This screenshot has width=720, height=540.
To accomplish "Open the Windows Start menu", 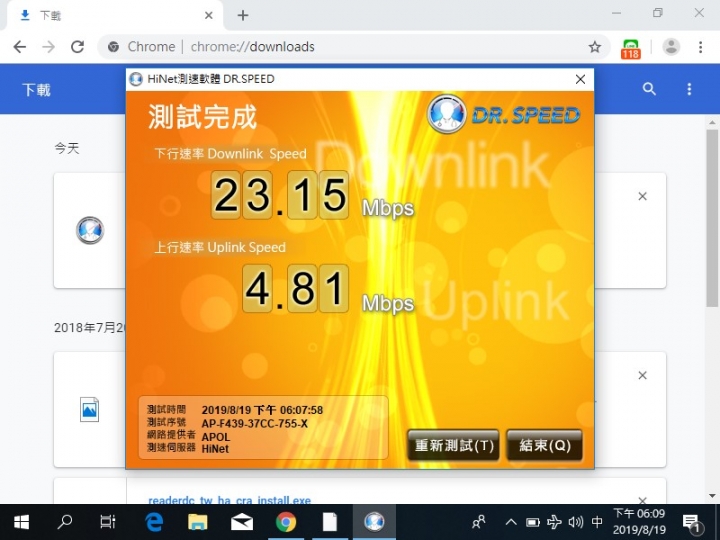I will (x=21, y=522).
